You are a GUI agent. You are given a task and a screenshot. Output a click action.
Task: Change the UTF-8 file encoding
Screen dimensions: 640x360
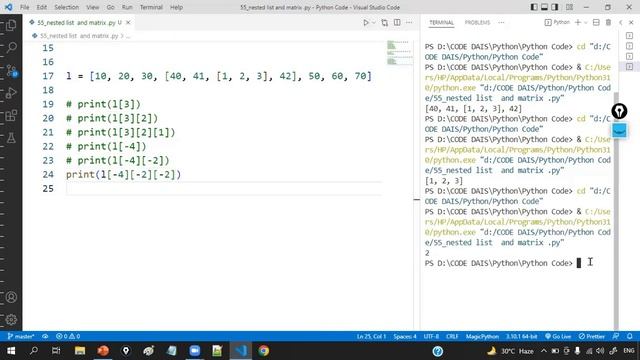[x=431, y=336]
